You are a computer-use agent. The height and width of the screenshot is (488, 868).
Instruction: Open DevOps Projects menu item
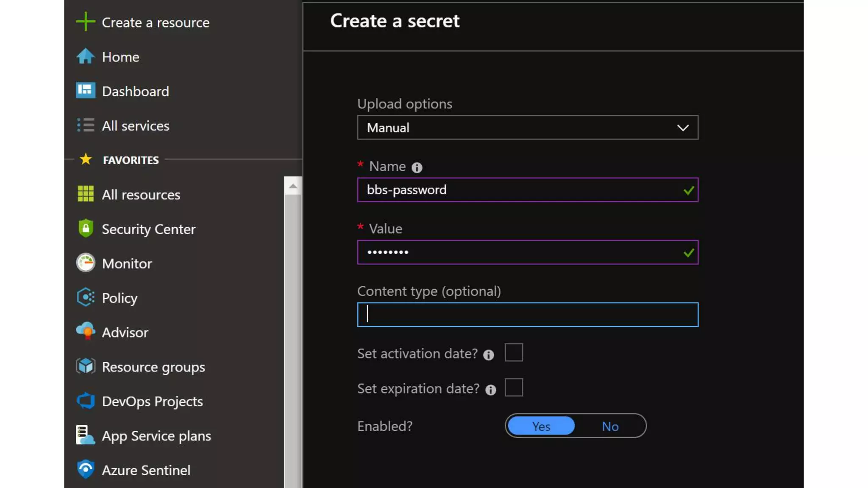(152, 401)
